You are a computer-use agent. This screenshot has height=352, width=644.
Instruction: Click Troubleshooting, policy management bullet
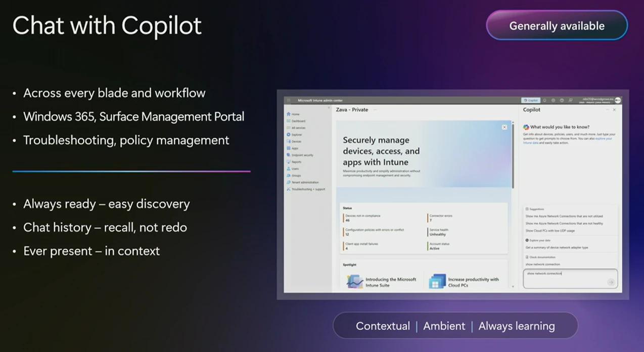pyautogui.click(x=126, y=140)
